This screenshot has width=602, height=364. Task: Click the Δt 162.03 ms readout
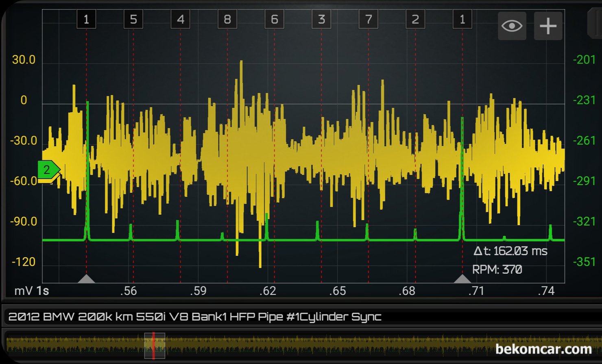point(510,251)
